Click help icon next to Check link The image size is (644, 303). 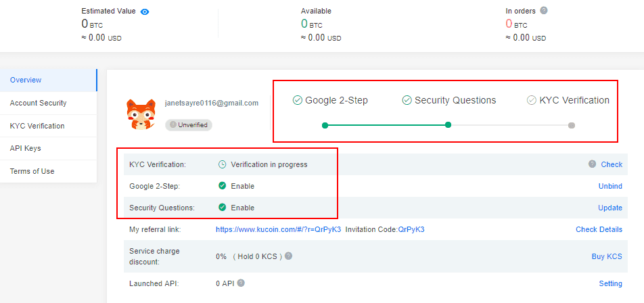pos(592,164)
